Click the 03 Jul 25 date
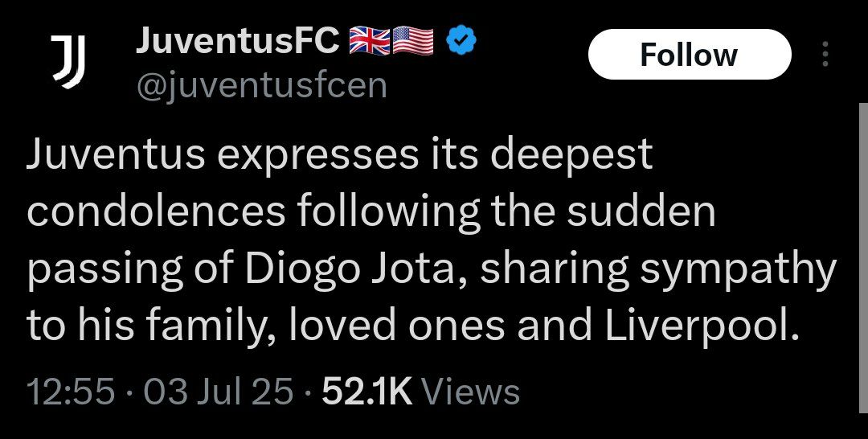868x439 pixels. (219, 392)
